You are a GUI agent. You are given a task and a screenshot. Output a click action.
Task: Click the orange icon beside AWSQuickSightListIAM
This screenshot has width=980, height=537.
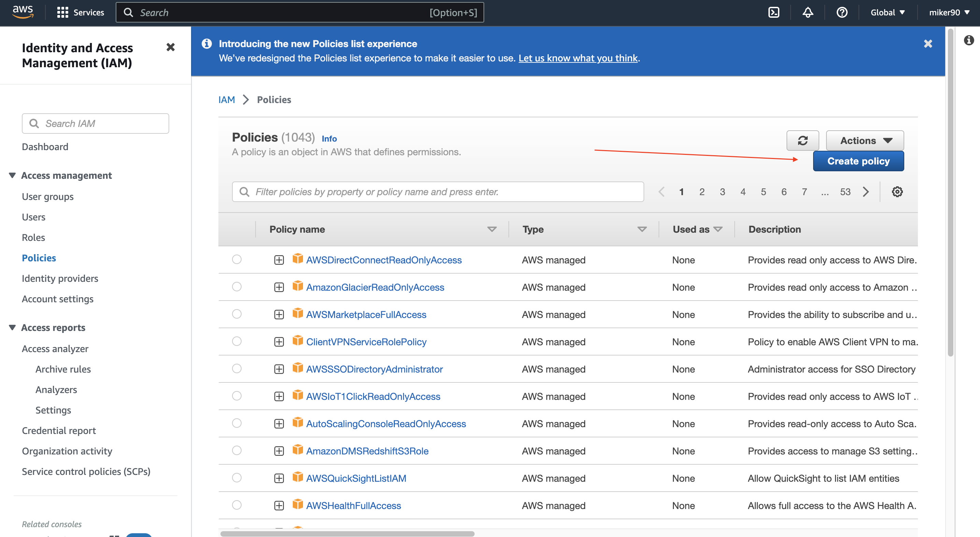298,477
